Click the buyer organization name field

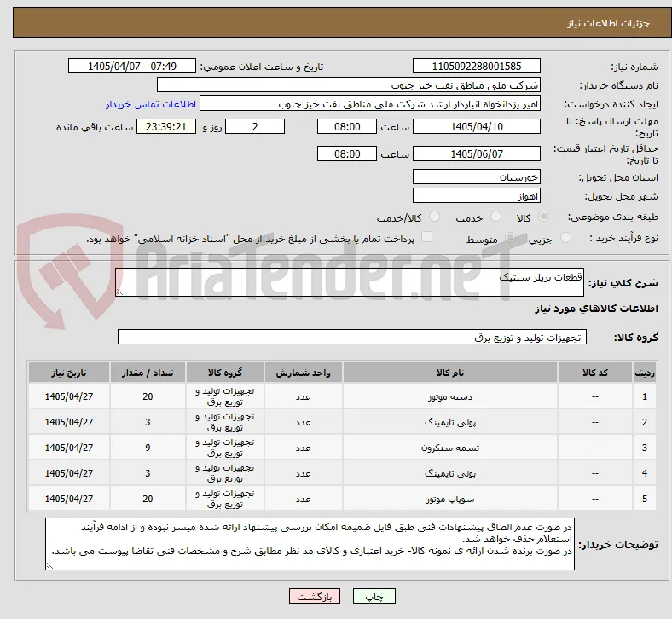349,84
